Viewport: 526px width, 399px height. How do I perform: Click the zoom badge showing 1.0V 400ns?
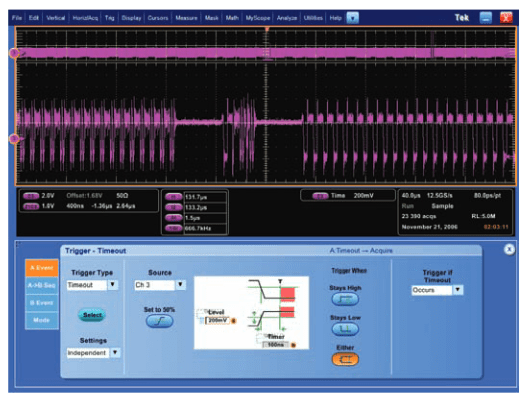31,206
